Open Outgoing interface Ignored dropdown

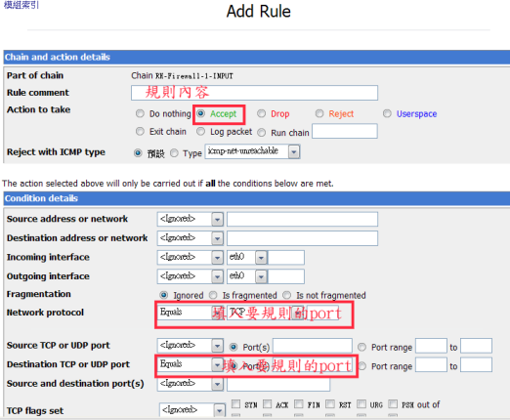pos(191,276)
